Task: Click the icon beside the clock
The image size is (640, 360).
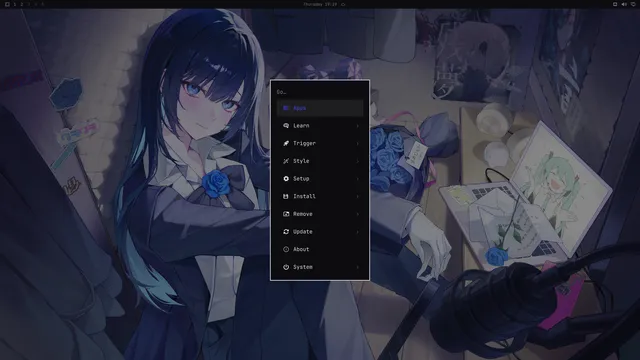Action: [x=343, y=4]
